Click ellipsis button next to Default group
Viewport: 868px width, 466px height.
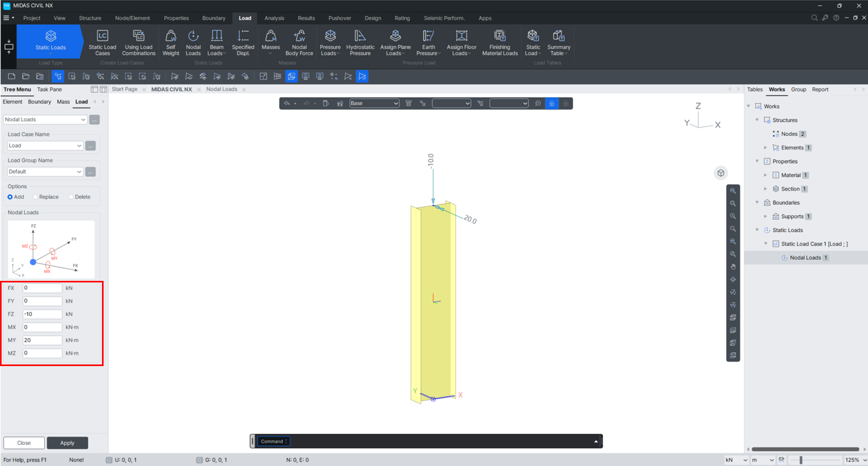(90, 171)
